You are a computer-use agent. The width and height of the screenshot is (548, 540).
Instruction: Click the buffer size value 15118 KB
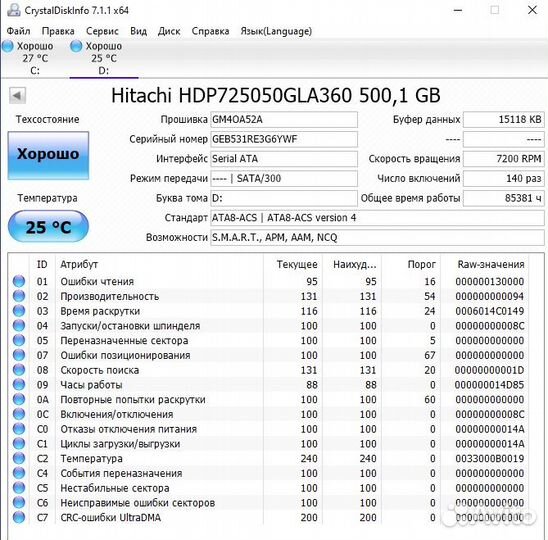tap(504, 120)
